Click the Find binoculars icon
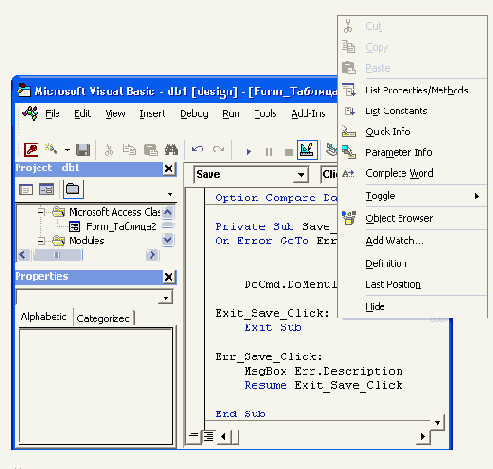493x469 pixels. (171, 150)
